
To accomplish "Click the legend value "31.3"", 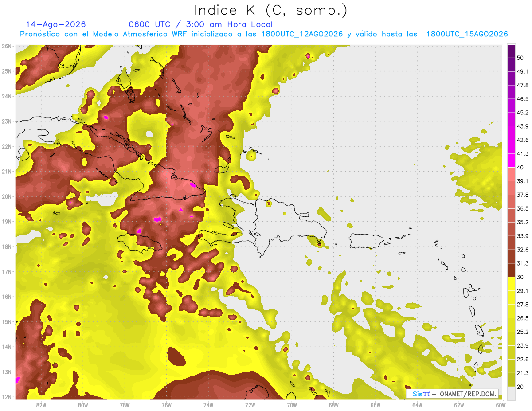I will (523, 263).
